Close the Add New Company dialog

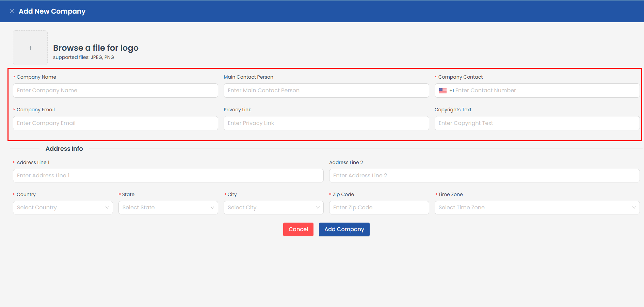(12, 11)
